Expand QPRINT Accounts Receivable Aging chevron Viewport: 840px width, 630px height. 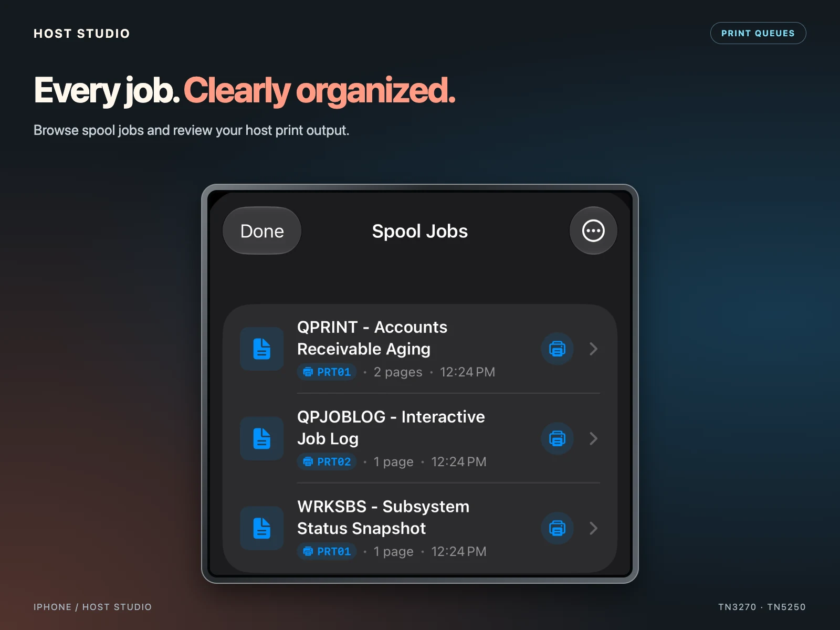tap(594, 349)
